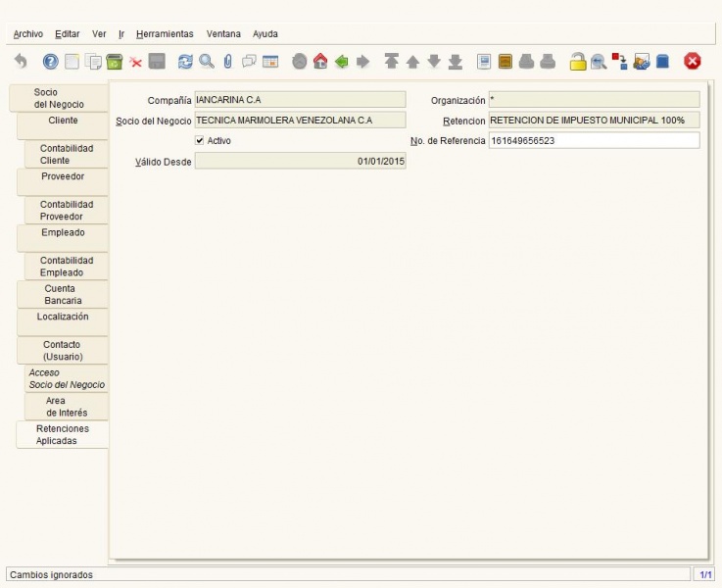Click the red X delete record icon
Viewport: 722px width, 588px height.
point(135,62)
